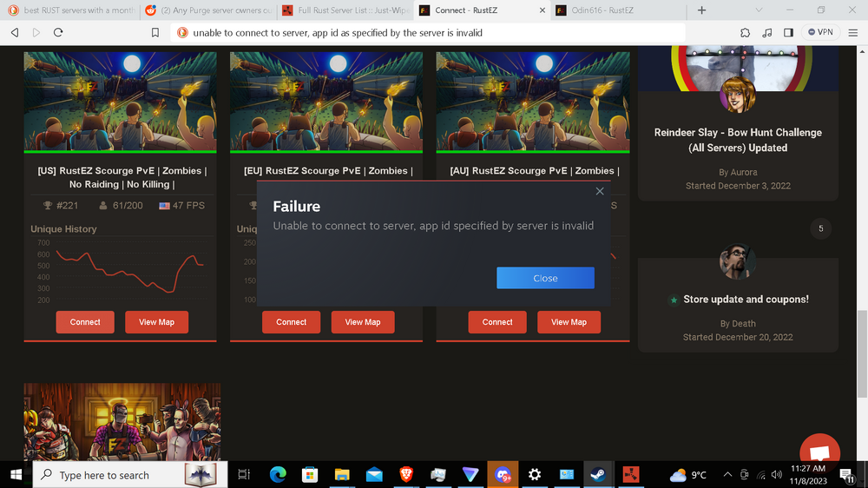Toggle the browser sidebar panel icon
The width and height of the screenshot is (868, 488).
(x=788, y=32)
